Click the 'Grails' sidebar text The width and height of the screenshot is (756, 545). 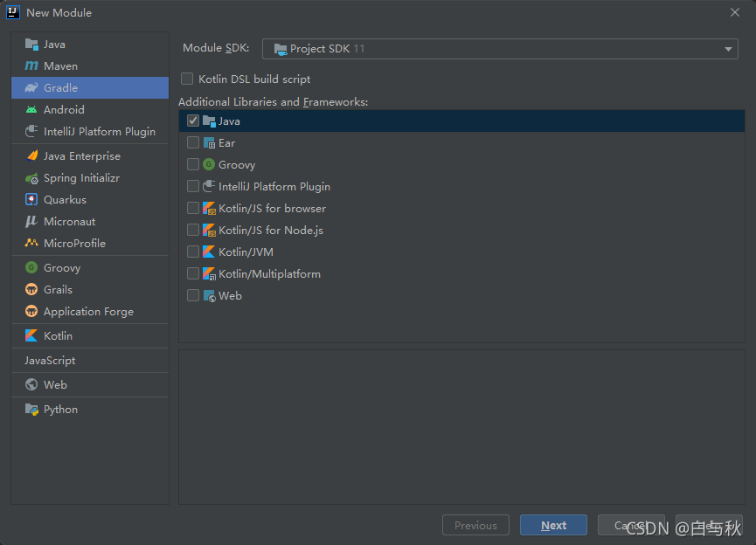point(58,290)
